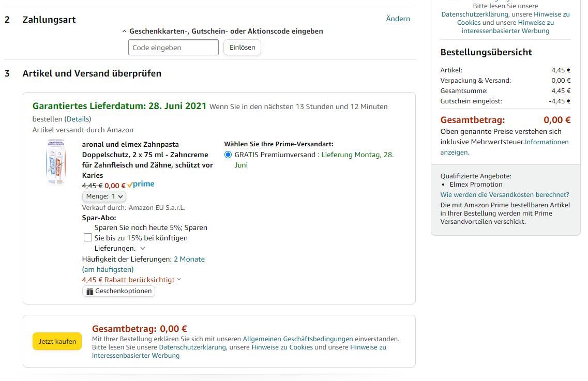Click the Verkauf durch Amazon EU S.a.r.L. text
The image size is (588, 381).
tap(134, 208)
